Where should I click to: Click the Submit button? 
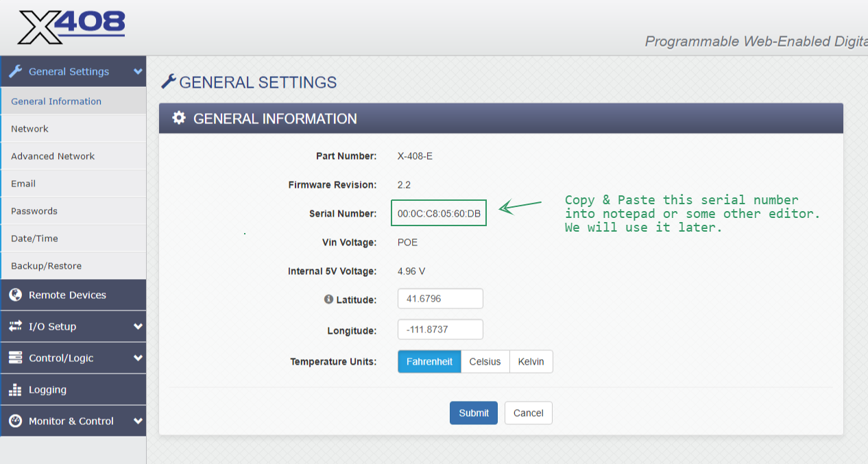[x=473, y=413]
